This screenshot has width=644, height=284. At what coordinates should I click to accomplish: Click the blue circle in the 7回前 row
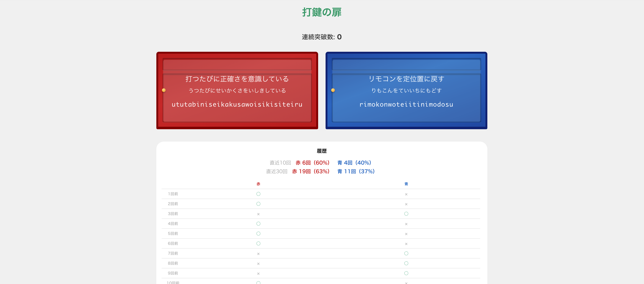coord(406,253)
